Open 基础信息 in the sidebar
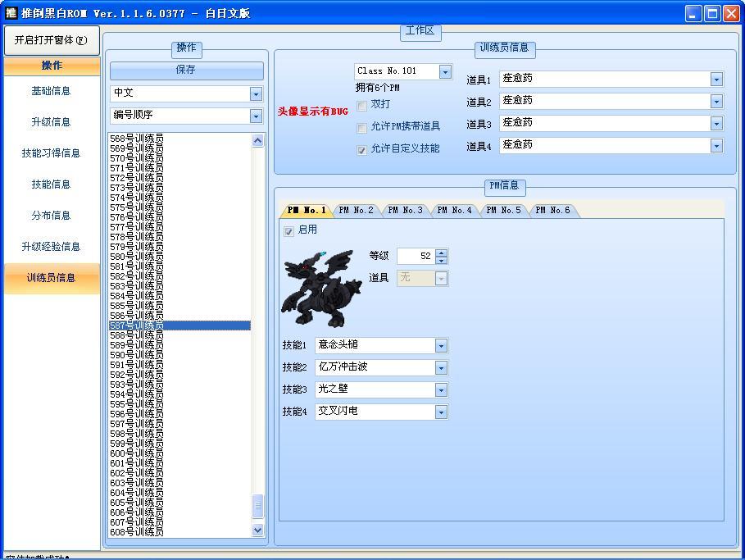This screenshot has height=560, width=745. click(52, 91)
